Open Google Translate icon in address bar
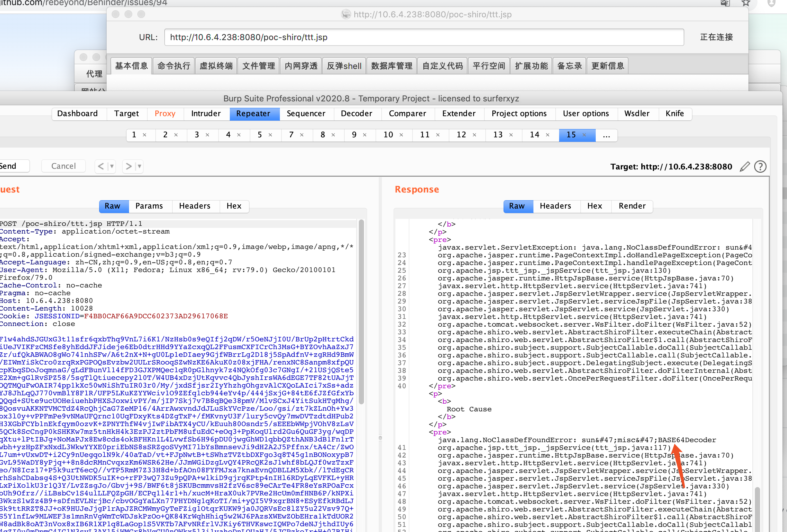 pos(725,3)
